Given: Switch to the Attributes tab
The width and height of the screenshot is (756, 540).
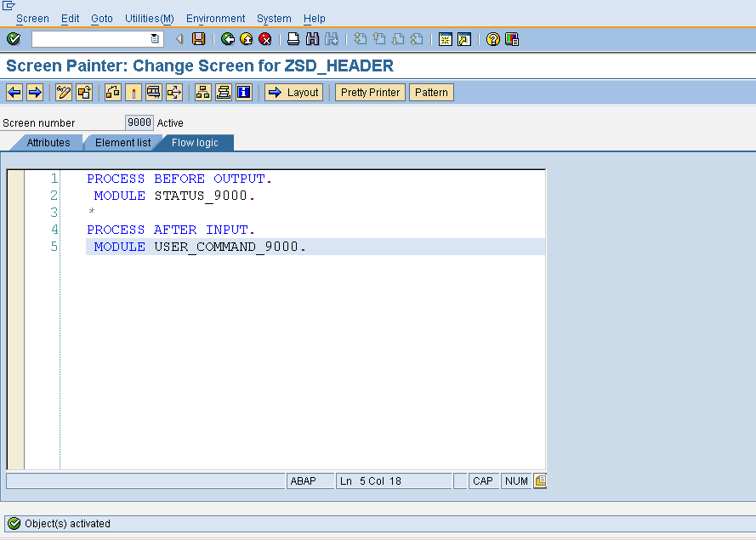Looking at the screenshot, I should pos(47,143).
